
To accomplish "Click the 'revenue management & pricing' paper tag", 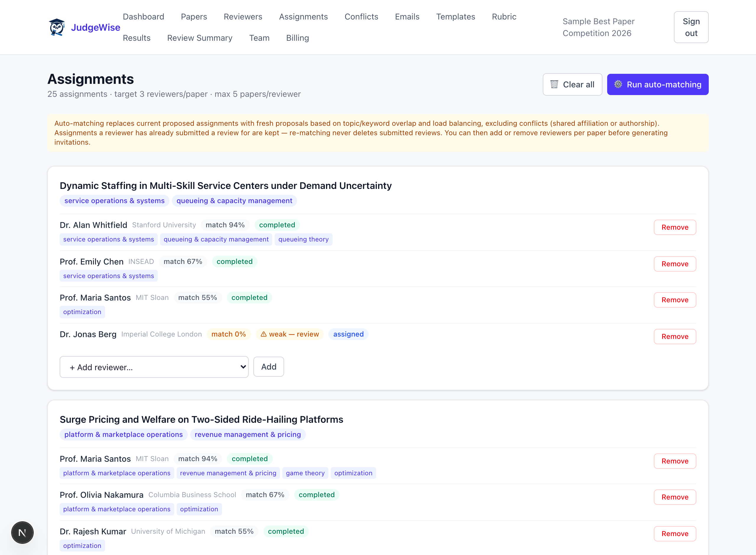I will point(248,435).
